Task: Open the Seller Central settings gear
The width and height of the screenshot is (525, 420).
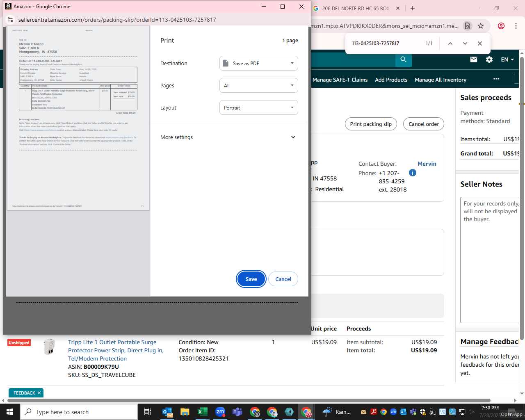Action: pos(489,59)
